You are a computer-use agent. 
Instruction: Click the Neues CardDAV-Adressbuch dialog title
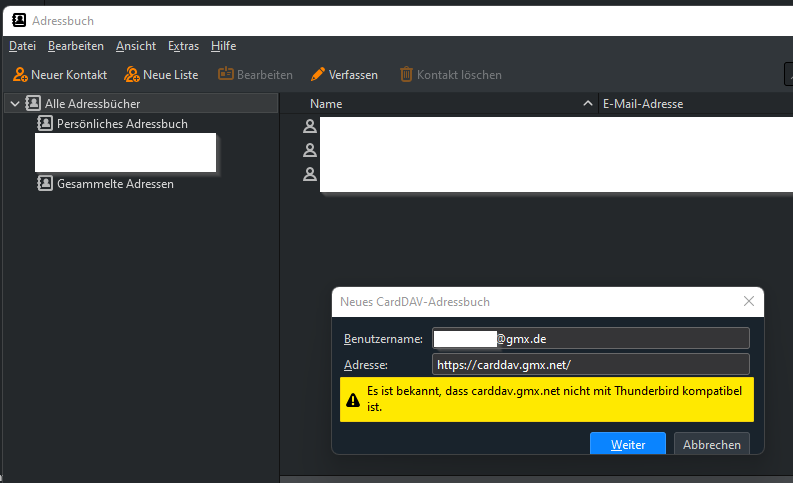[x=415, y=302]
